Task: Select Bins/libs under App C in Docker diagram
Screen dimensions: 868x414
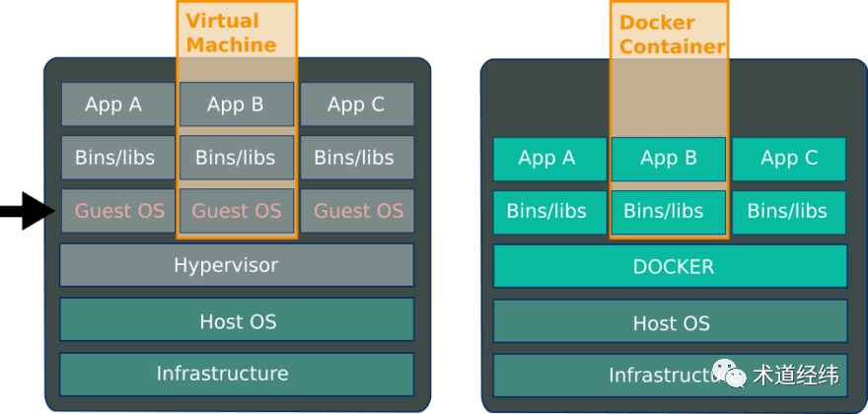Action: 789,213
